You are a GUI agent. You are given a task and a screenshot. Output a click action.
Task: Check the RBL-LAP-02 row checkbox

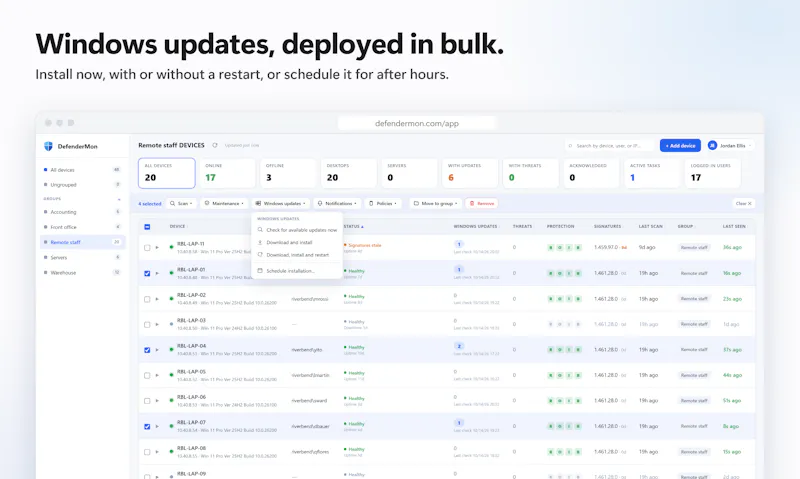tap(147, 299)
